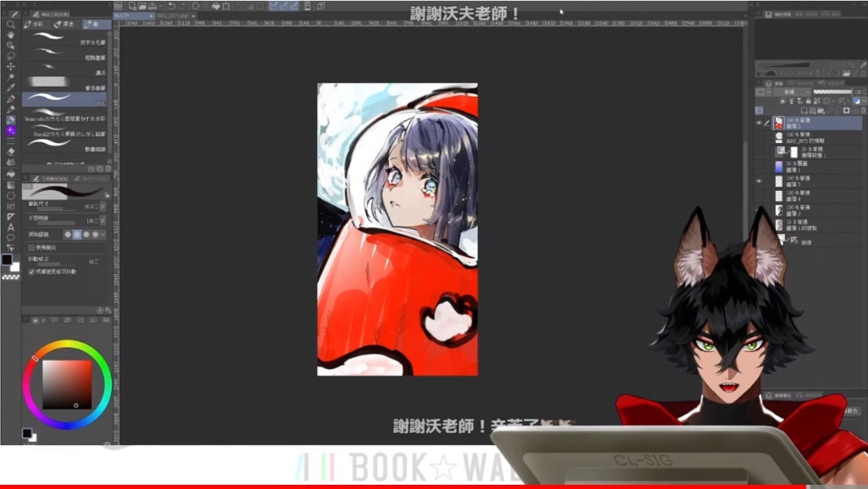Click the layer opacity slider
The width and height of the screenshot is (868, 489).
click(832, 92)
